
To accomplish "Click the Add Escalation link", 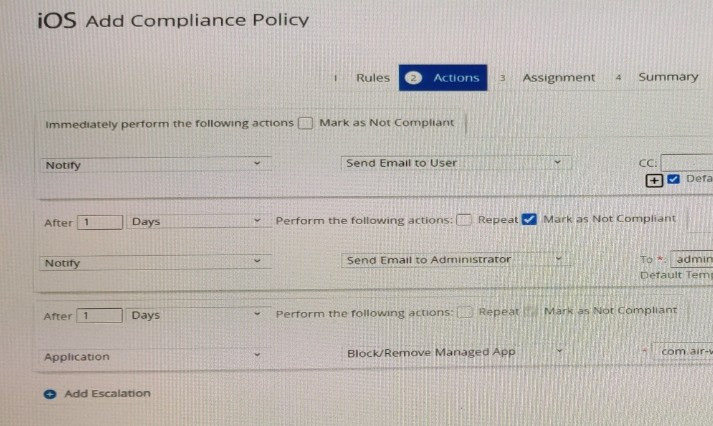I will tap(107, 393).
